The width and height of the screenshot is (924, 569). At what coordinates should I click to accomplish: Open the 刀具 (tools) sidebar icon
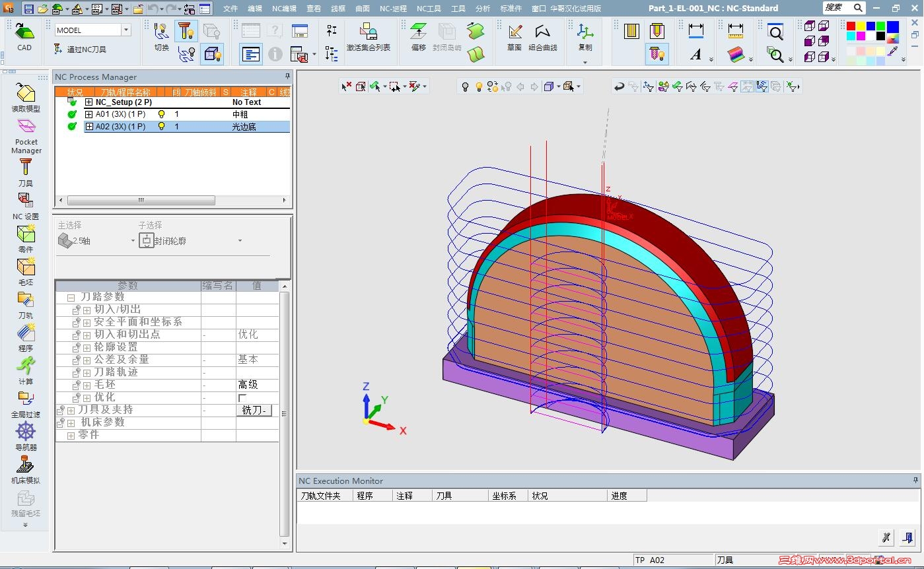point(26,173)
